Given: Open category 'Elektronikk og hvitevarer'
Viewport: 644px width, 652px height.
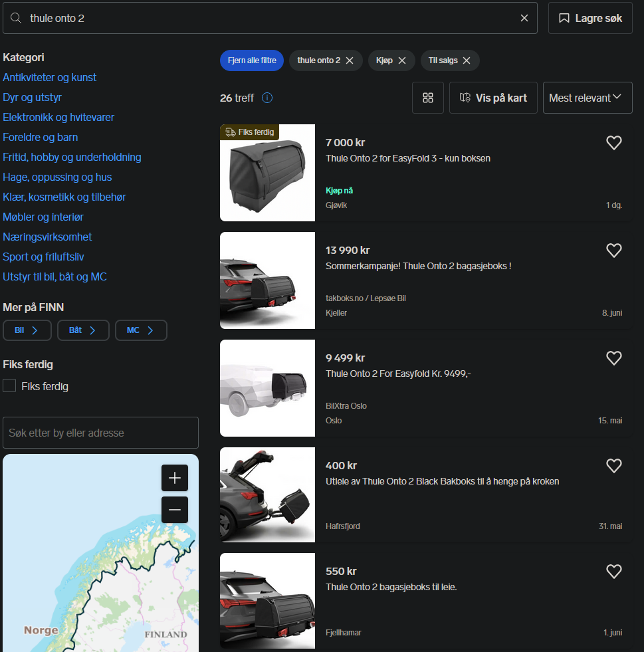Looking at the screenshot, I should coord(58,117).
